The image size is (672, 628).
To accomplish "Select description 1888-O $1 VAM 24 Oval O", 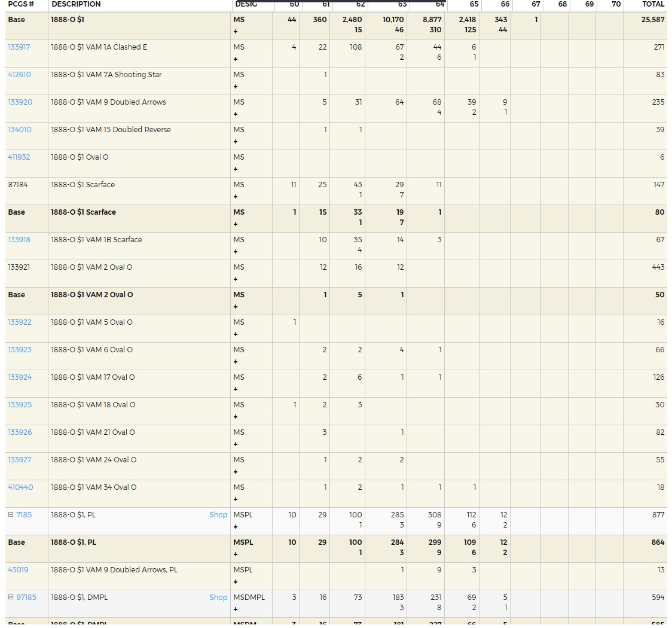I will (93, 459).
